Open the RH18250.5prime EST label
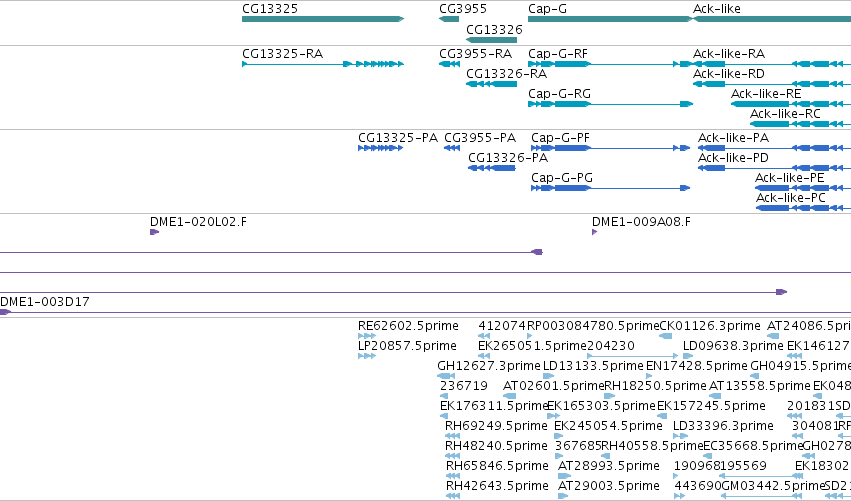The image size is (851, 501). (x=656, y=386)
